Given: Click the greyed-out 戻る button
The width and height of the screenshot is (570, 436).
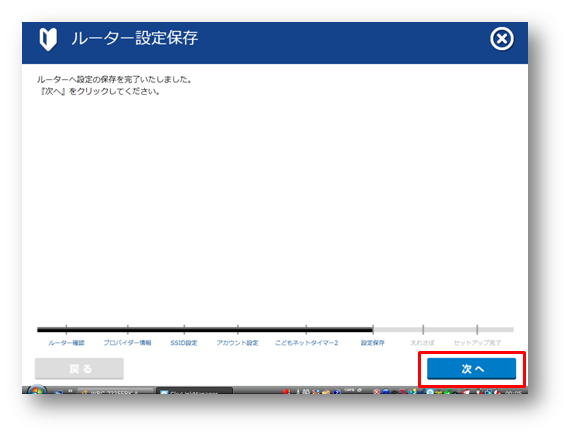Looking at the screenshot, I should pyautogui.click(x=79, y=369).
